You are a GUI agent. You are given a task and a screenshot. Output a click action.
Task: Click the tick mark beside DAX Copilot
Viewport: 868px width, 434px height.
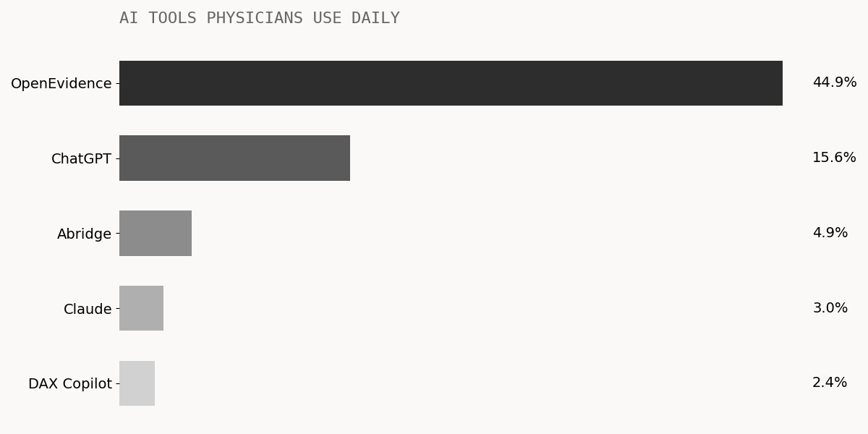coord(117,383)
